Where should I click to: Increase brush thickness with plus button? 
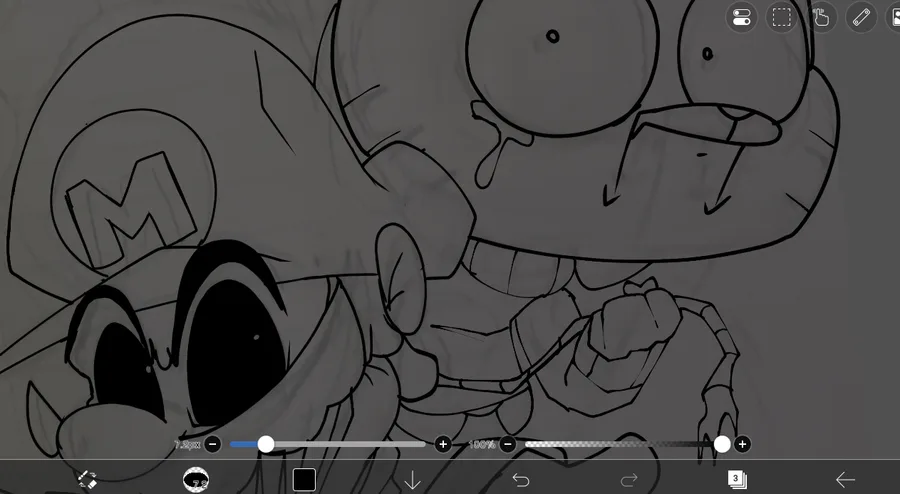pyautogui.click(x=443, y=444)
